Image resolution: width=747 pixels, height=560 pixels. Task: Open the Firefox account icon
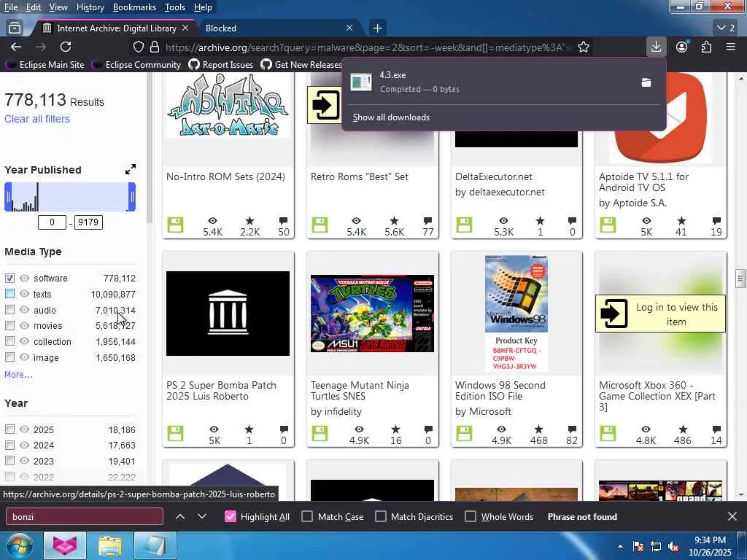pos(682,47)
